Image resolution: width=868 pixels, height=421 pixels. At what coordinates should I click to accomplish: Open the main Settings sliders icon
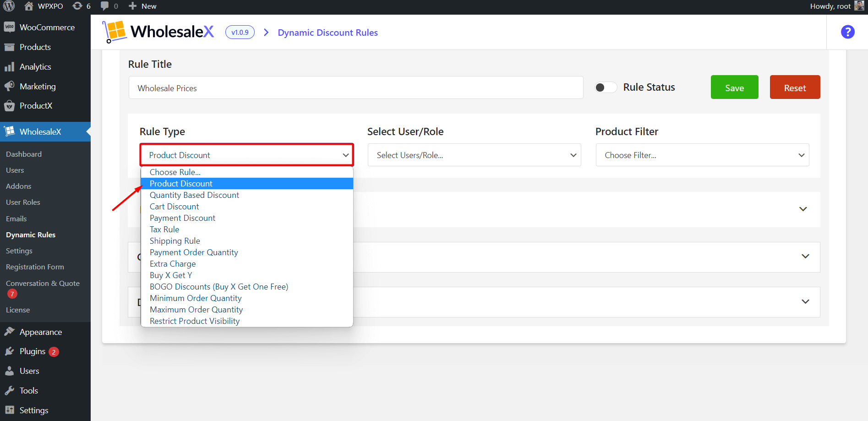[9, 410]
